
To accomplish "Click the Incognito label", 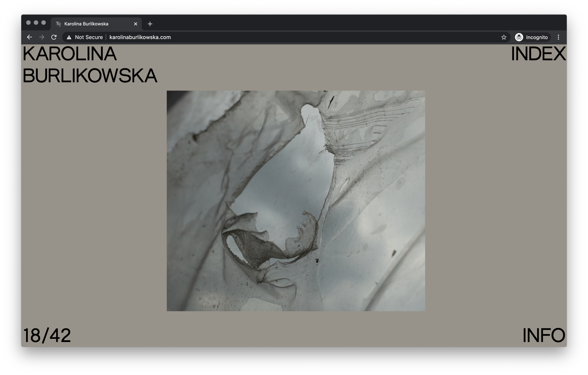I will coord(537,37).
